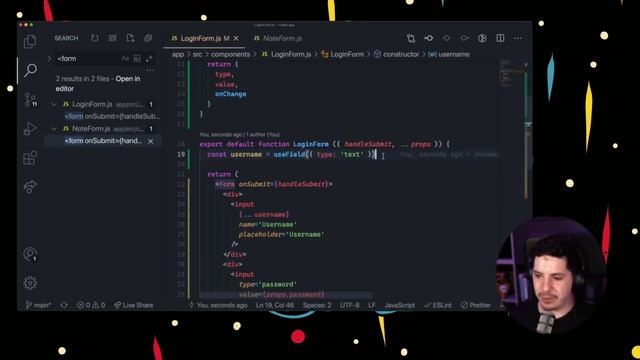
Task: Open the LoginForm.js breadcrumb
Action: 286,54
